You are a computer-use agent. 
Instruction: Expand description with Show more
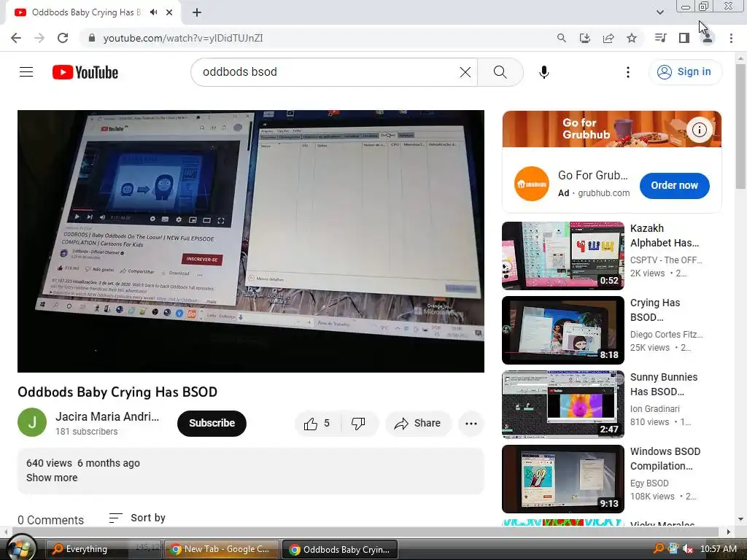pyautogui.click(x=52, y=478)
